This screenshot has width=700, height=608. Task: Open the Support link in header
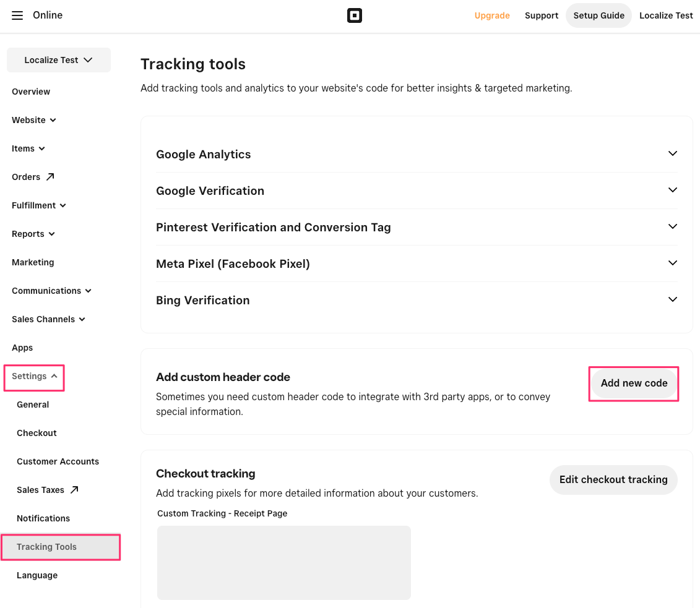[x=542, y=15]
